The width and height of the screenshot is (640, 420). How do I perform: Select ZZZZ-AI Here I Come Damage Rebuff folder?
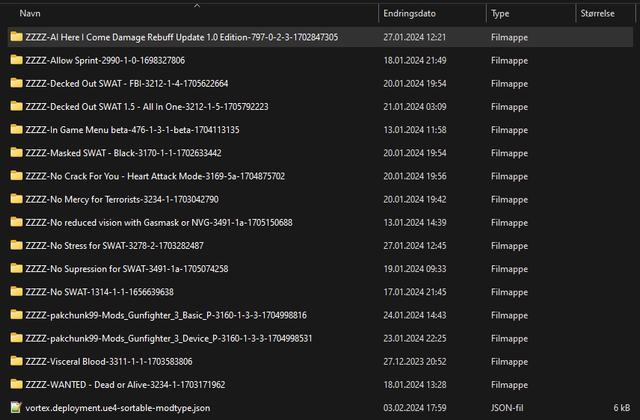pos(181,37)
